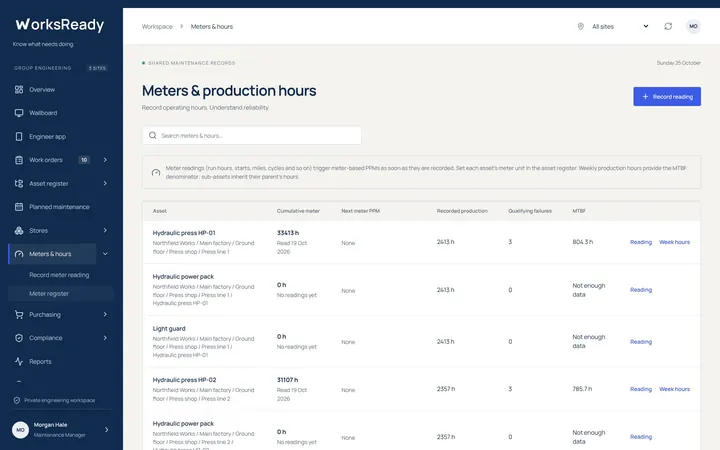720x450 pixels.
Task: Click the Work orders count badge 10
Action: click(84, 160)
